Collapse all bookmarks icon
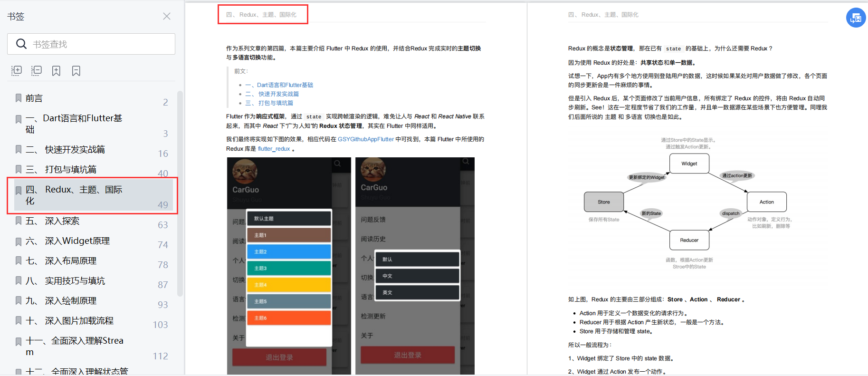Viewport: 868px width, 376px height. [37, 71]
